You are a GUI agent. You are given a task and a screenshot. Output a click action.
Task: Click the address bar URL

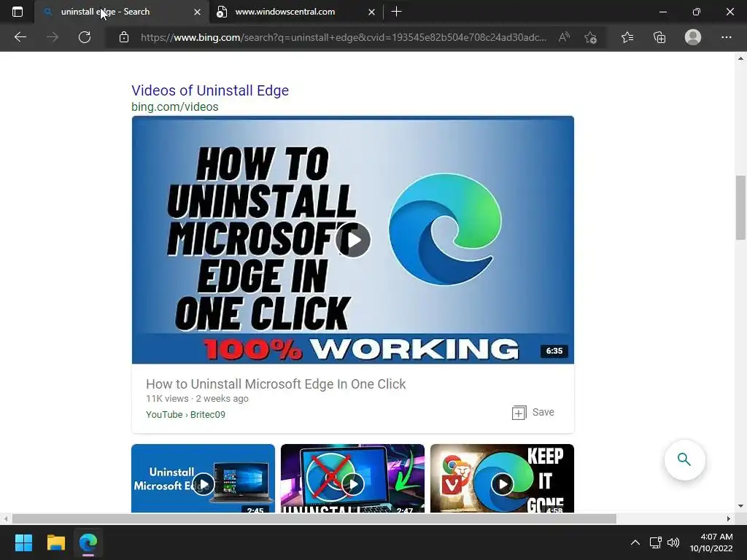pyautogui.click(x=343, y=37)
